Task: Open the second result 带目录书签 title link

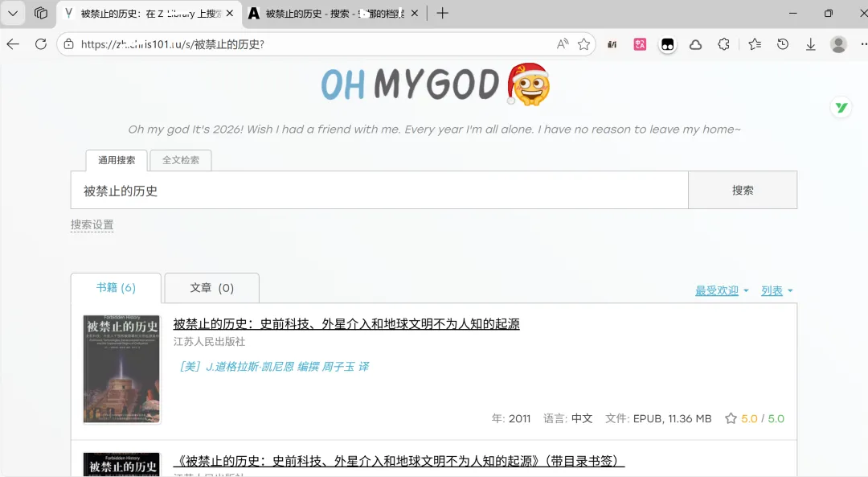Action: click(399, 461)
